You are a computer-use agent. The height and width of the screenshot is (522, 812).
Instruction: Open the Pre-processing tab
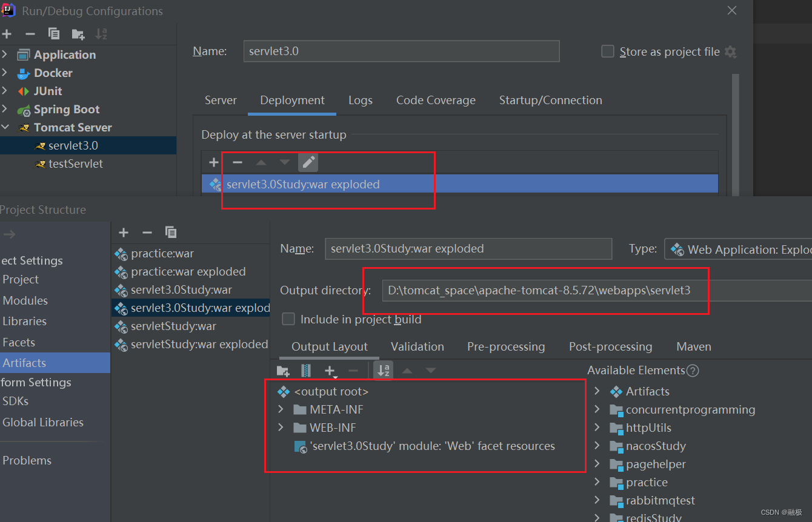506,347
